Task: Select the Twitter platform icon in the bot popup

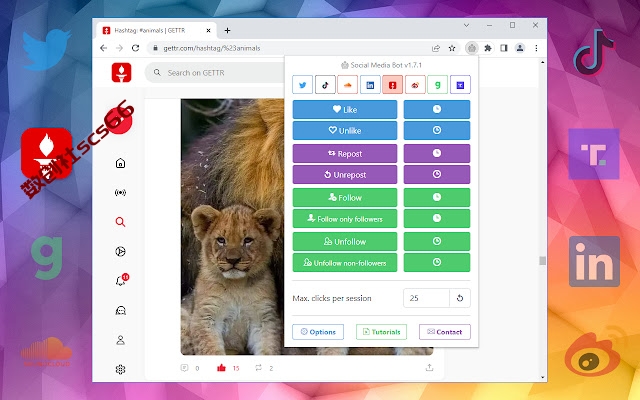Action: 302,85
